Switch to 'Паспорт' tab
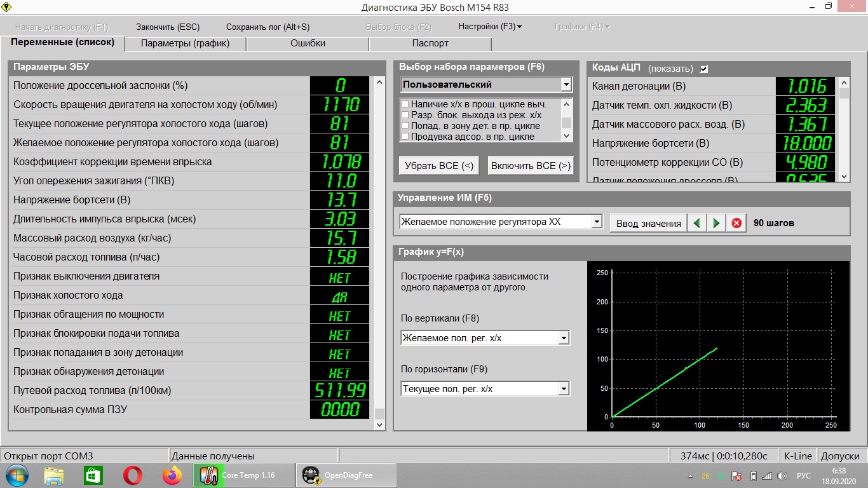868x488 pixels. [x=430, y=43]
